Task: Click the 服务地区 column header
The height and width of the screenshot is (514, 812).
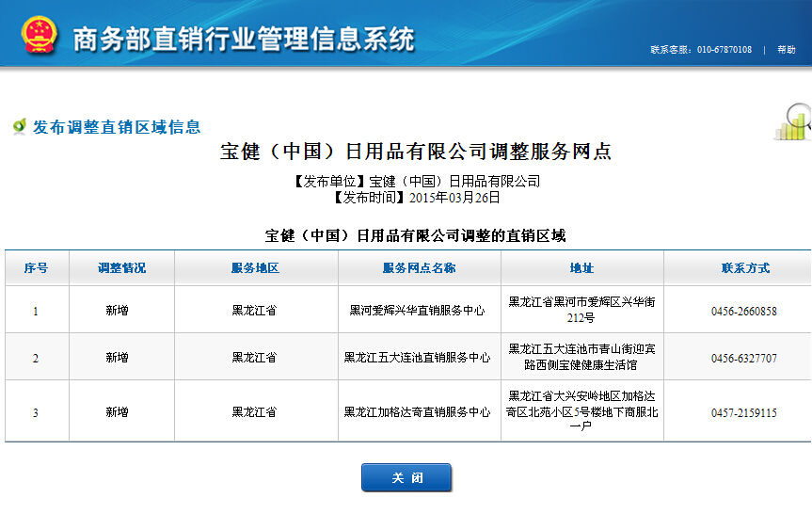Action: click(x=255, y=268)
